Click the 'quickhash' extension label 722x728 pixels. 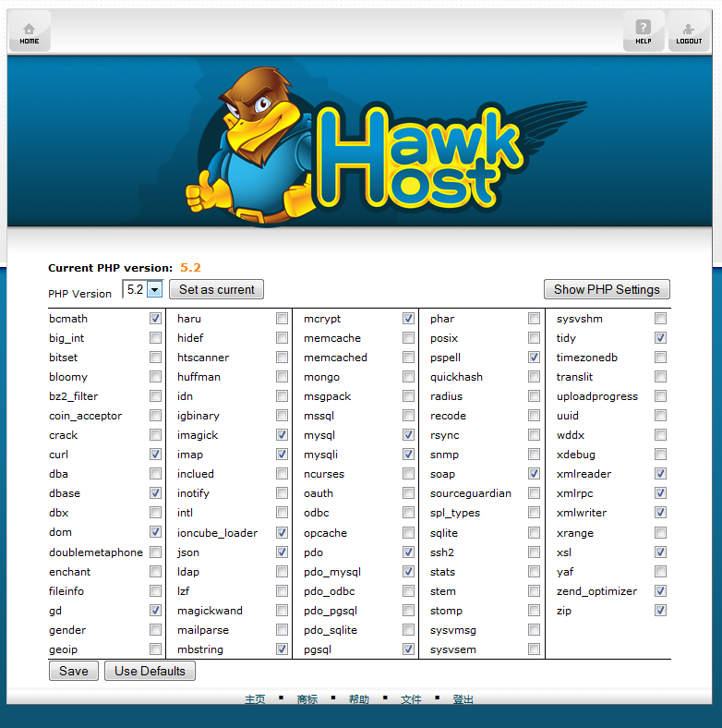point(456,377)
